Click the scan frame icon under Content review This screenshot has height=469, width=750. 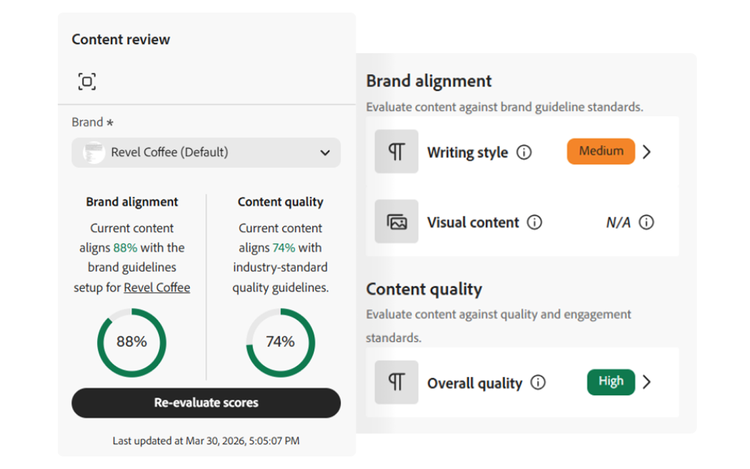point(87,82)
